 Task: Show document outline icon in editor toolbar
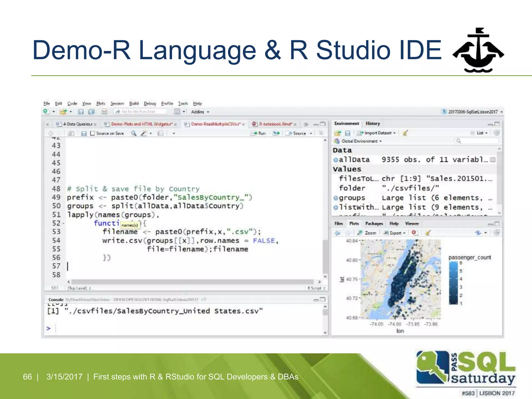point(321,133)
